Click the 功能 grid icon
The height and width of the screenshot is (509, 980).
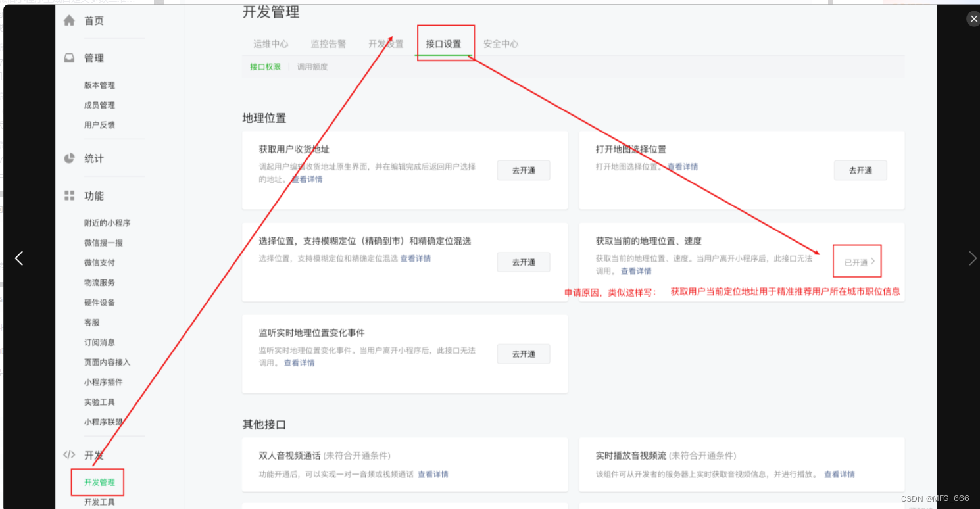click(69, 196)
